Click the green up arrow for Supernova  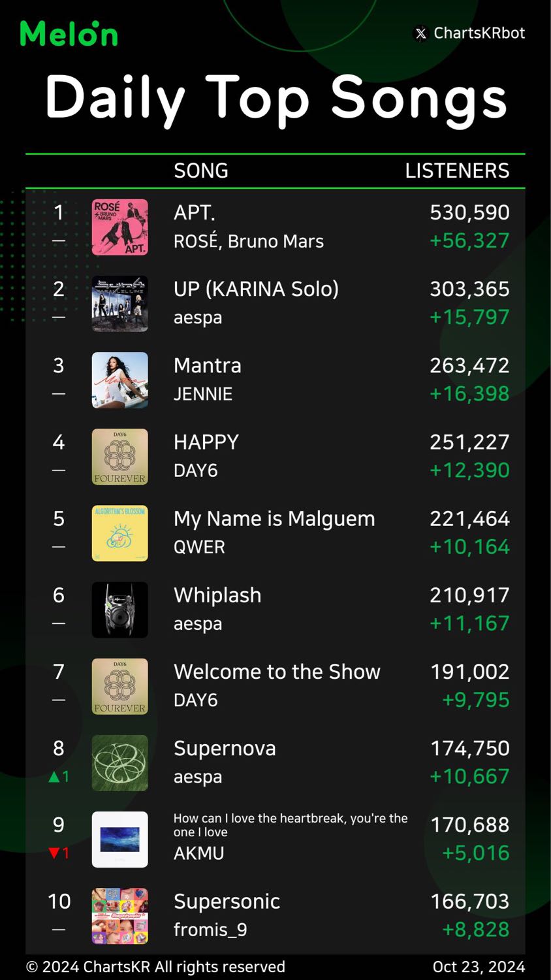54,777
